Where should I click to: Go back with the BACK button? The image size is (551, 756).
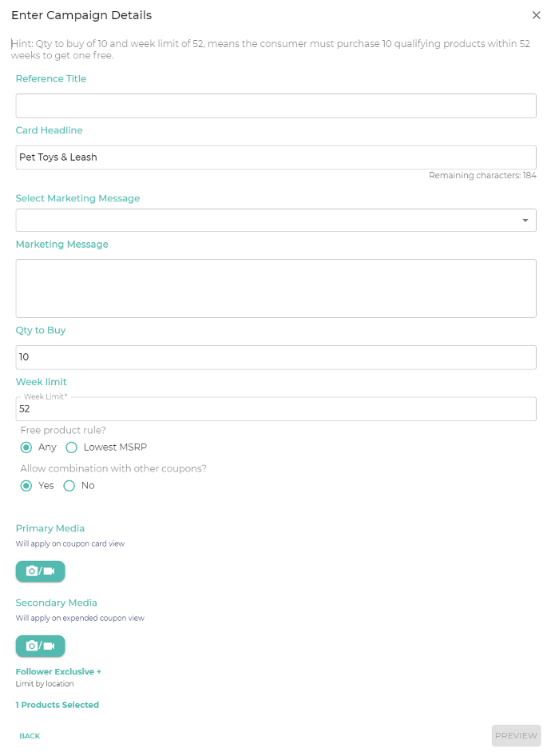[30, 736]
